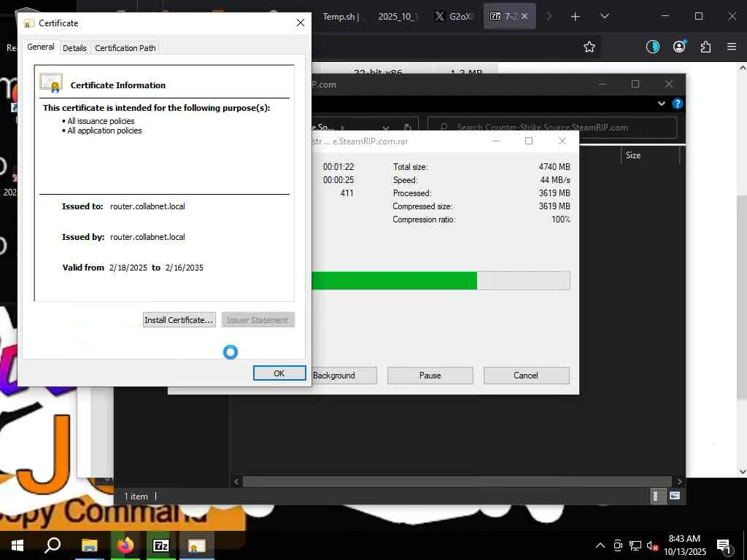This screenshot has height=560, width=747.
Task: Open the Certification Path tab
Action: pyautogui.click(x=125, y=48)
